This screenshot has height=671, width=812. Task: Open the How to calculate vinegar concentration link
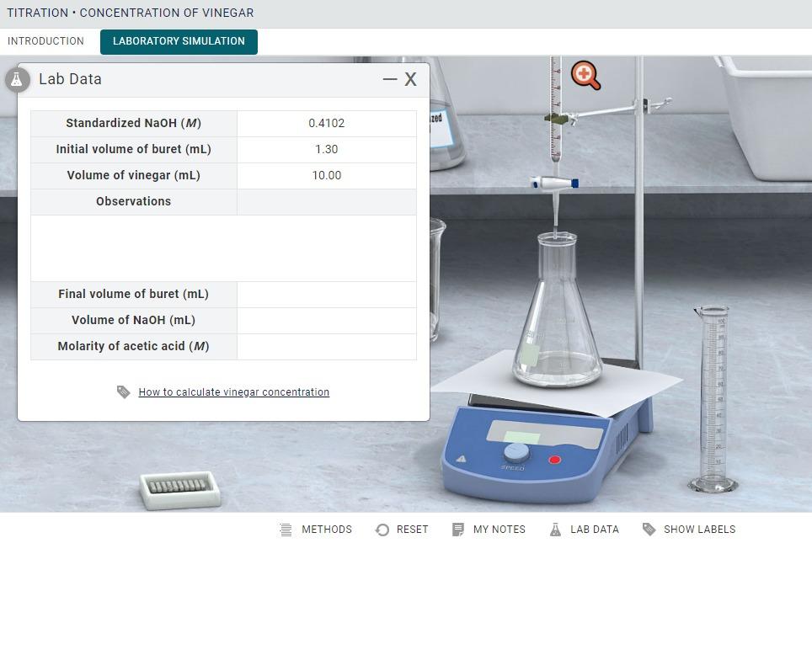pyautogui.click(x=234, y=391)
